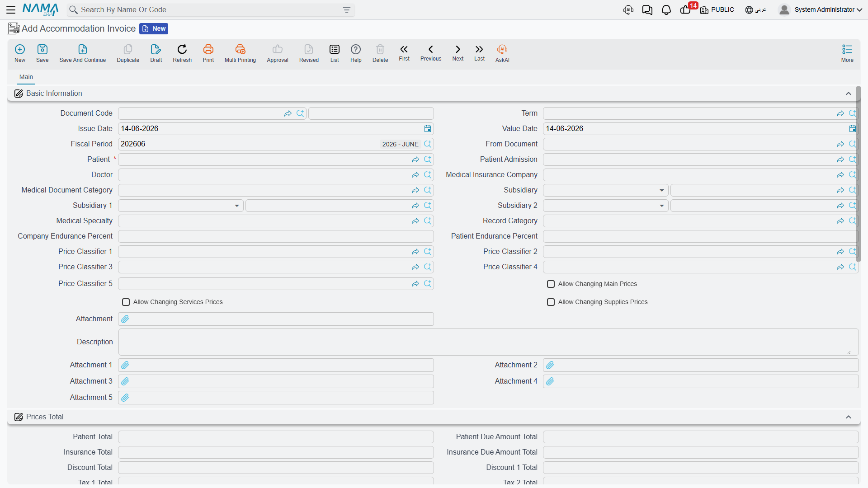
Task: Click Price Classifier 1 search icon
Action: coord(428,252)
